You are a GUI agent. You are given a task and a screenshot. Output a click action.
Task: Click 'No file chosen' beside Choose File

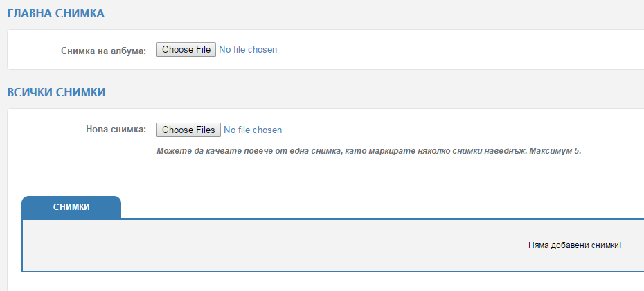248,50
